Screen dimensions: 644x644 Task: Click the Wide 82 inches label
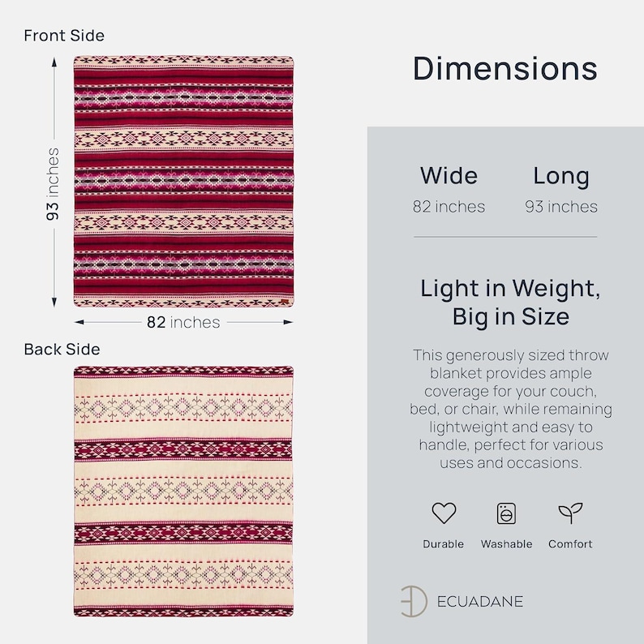coord(449,189)
